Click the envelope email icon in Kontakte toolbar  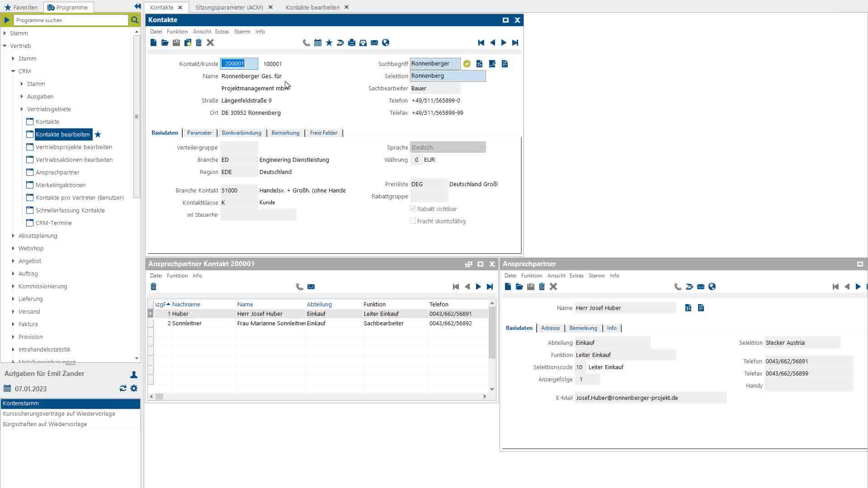(374, 42)
